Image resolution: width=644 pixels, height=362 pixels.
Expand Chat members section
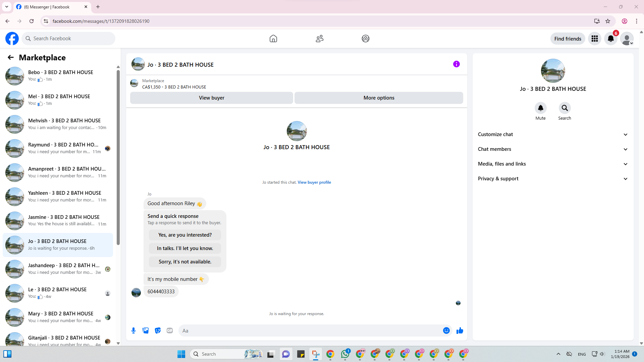coord(553,149)
